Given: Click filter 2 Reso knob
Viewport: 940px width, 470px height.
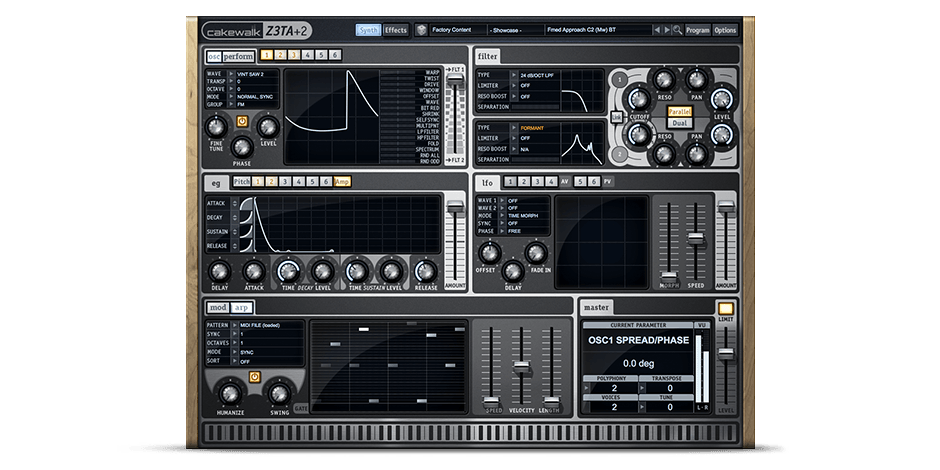Looking at the screenshot, I should pyautogui.click(x=664, y=154).
